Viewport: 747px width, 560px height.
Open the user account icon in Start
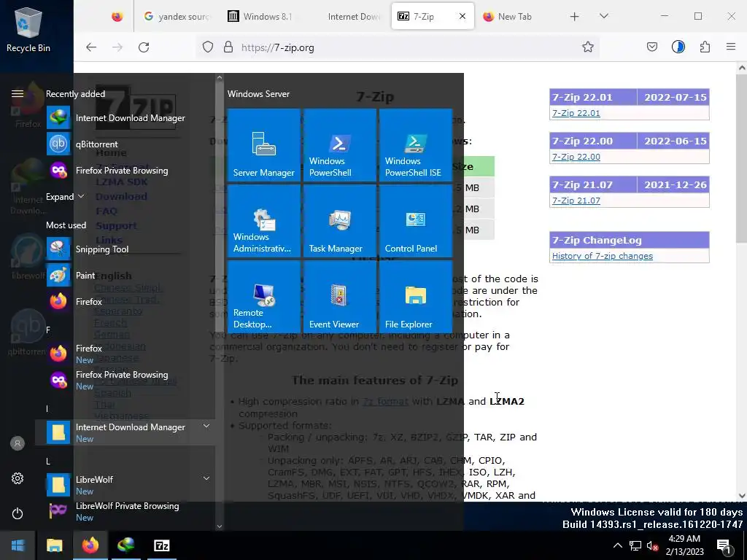pos(18,443)
